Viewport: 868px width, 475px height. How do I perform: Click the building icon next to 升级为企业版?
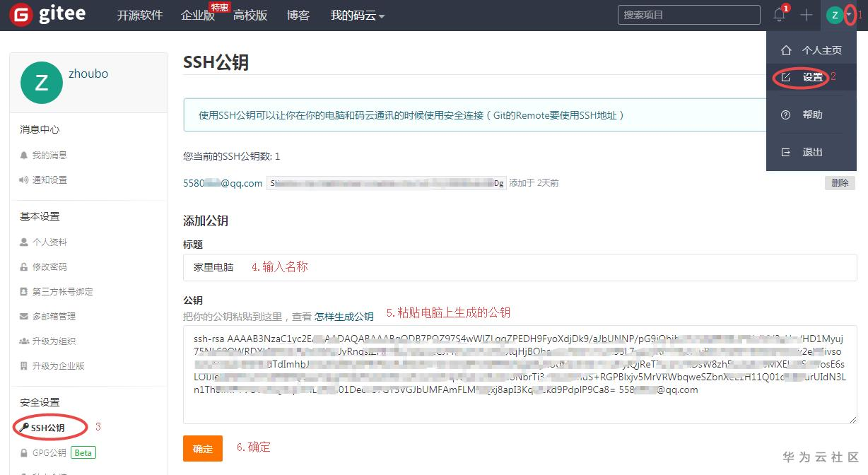coord(24,365)
